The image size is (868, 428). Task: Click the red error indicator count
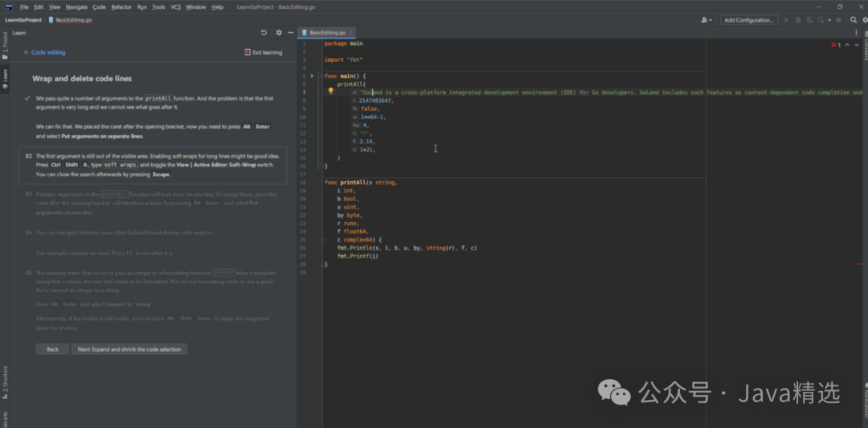(x=836, y=45)
